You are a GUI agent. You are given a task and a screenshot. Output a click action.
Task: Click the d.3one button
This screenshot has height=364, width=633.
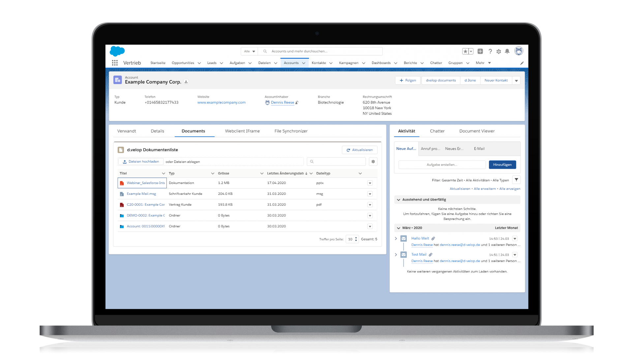tap(470, 80)
